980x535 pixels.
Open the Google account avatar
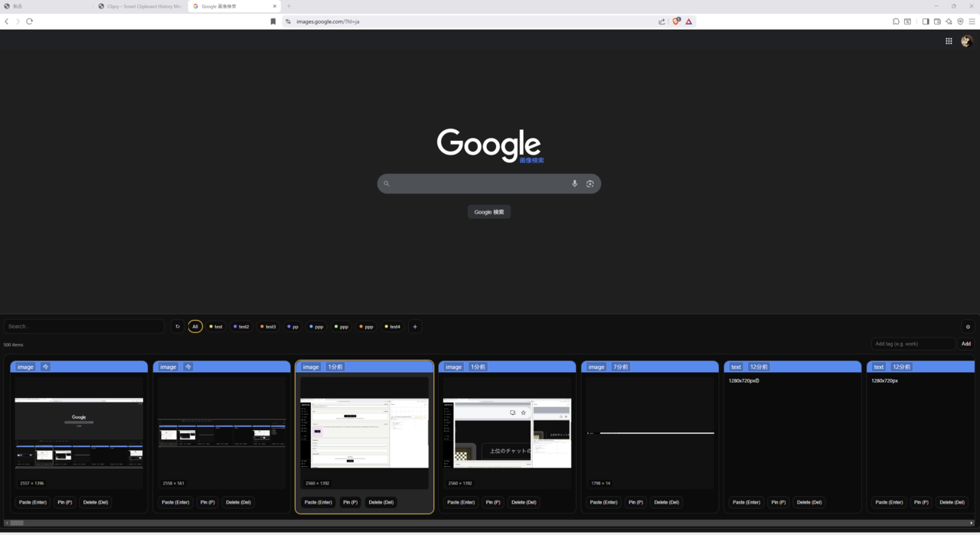coord(966,41)
